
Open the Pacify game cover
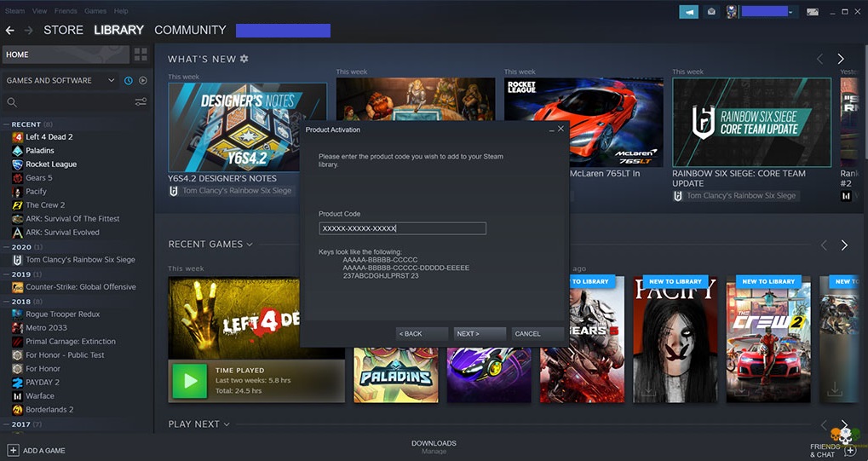tap(675, 339)
